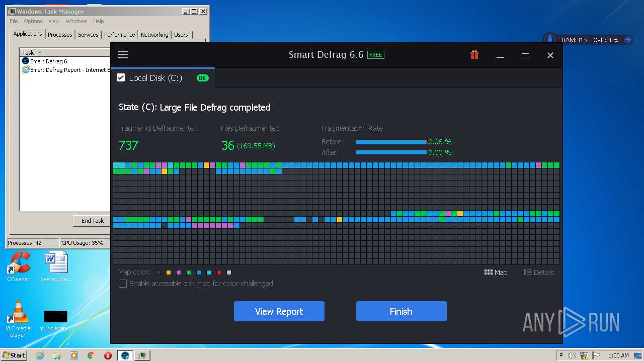
Task: Click the volume speaker tray icon
Action: [572, 355]
